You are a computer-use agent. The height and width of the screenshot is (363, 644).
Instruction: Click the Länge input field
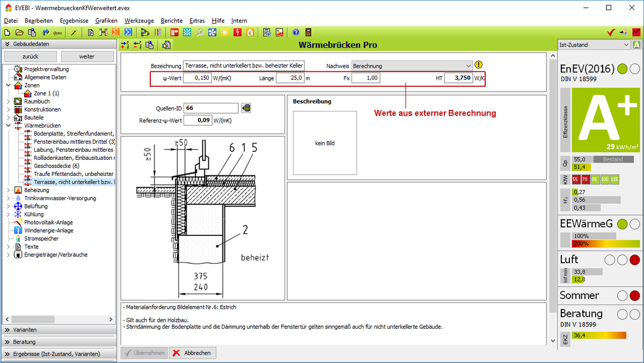[x=290, y=78]
